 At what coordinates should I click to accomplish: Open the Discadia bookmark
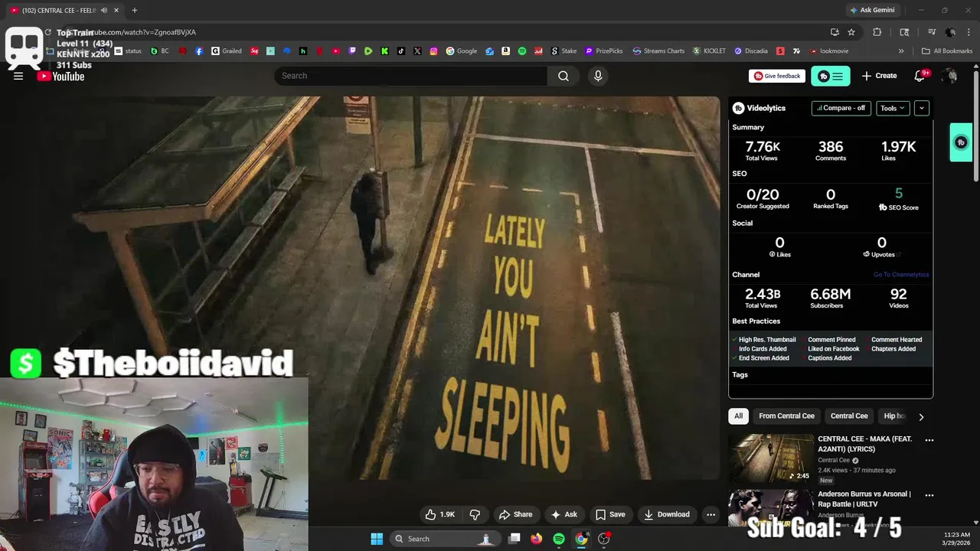coord(751,51)
